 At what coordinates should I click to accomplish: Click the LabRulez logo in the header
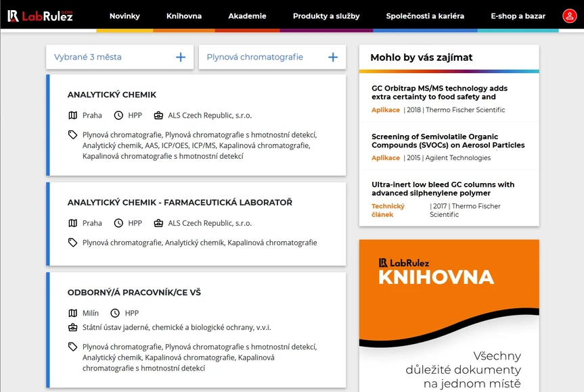pos(41,15)
